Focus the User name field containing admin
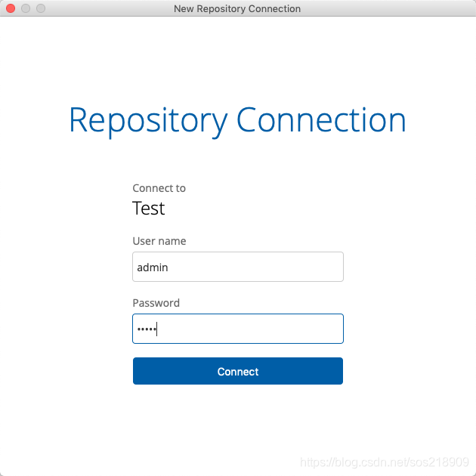 [238, 267]
